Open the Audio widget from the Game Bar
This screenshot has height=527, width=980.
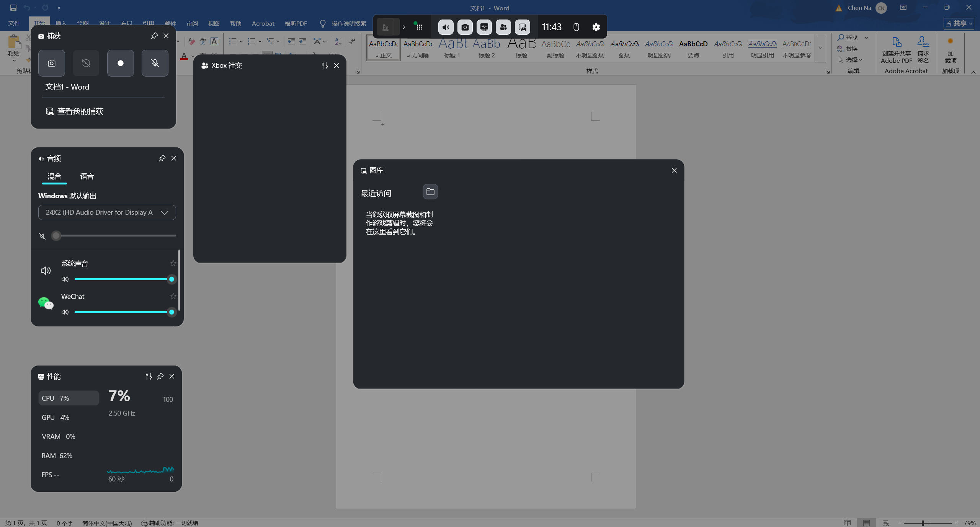(x=446, y=27)
